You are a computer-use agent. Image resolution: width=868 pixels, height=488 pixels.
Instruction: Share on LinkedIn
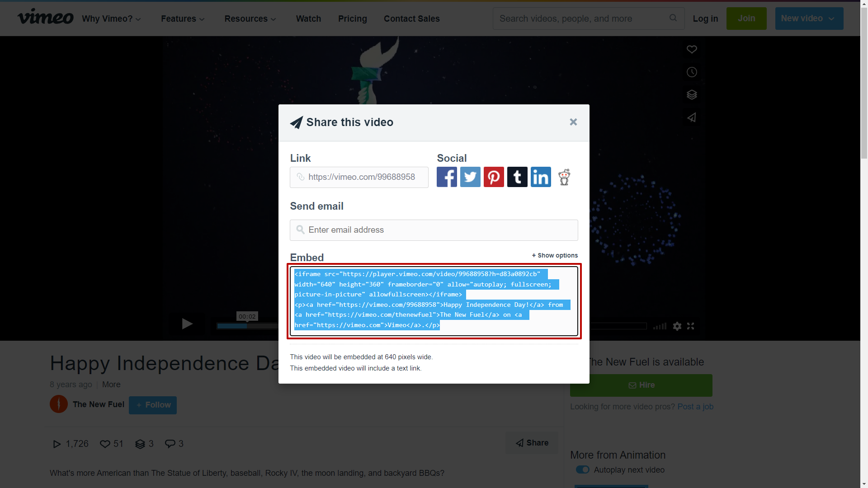pos(541,177)
